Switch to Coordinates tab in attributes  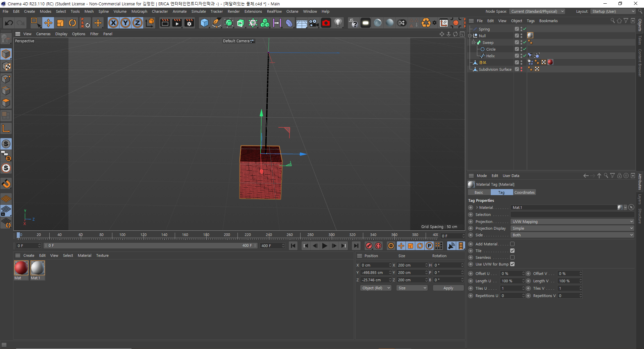coord(525,192)
